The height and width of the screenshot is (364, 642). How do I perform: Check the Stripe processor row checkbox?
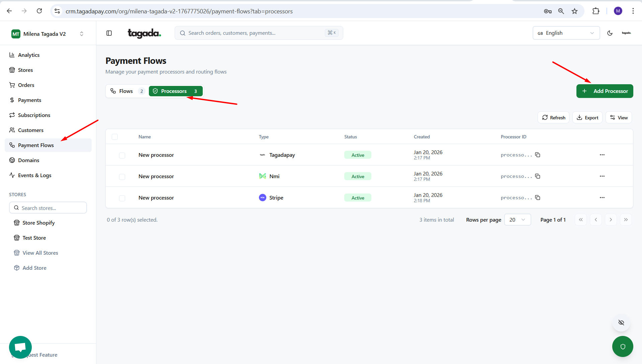122,198
